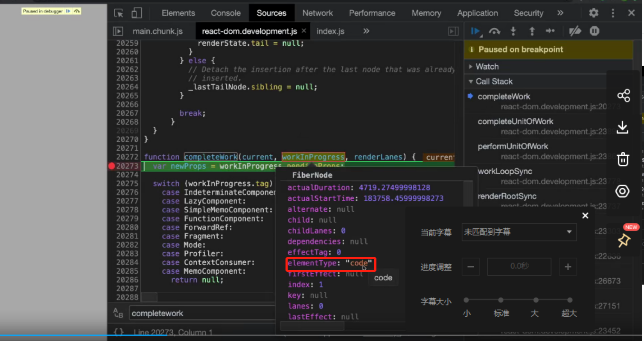This screenshot has height=341, width=644.
Task: Resume from the Paused in debugger overlay
Action: point(68,11)
